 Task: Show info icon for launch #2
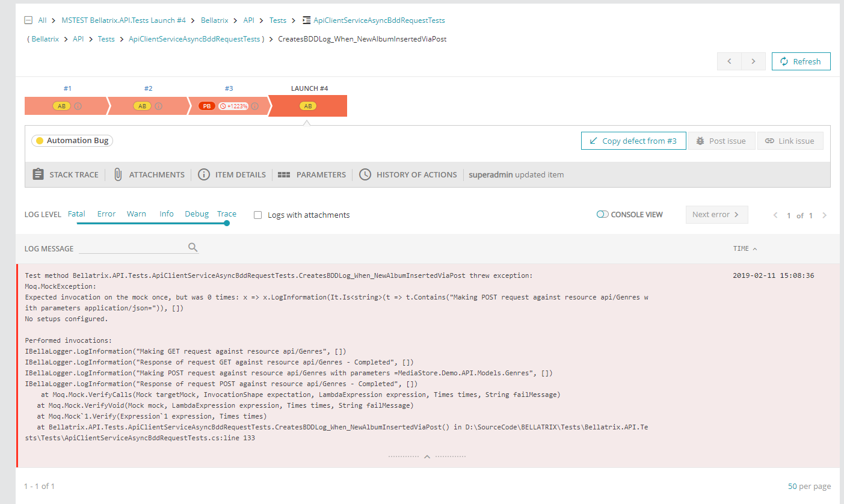coord(158,106)
